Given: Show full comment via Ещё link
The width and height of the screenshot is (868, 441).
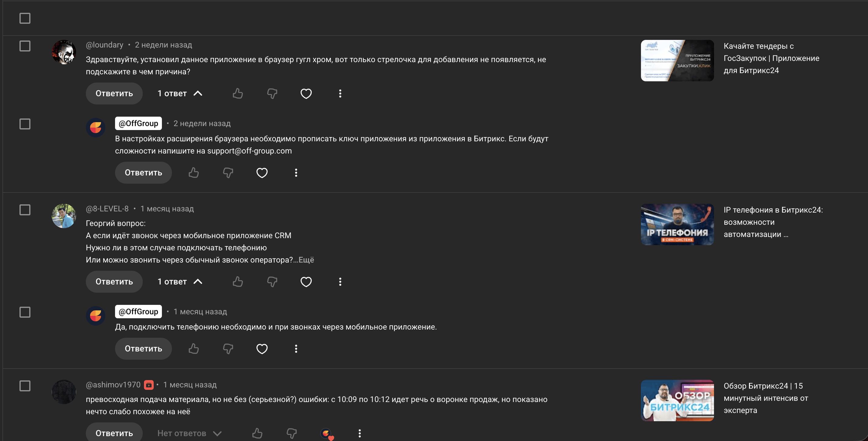Looking at the screenshot, I should pos(306,260).
